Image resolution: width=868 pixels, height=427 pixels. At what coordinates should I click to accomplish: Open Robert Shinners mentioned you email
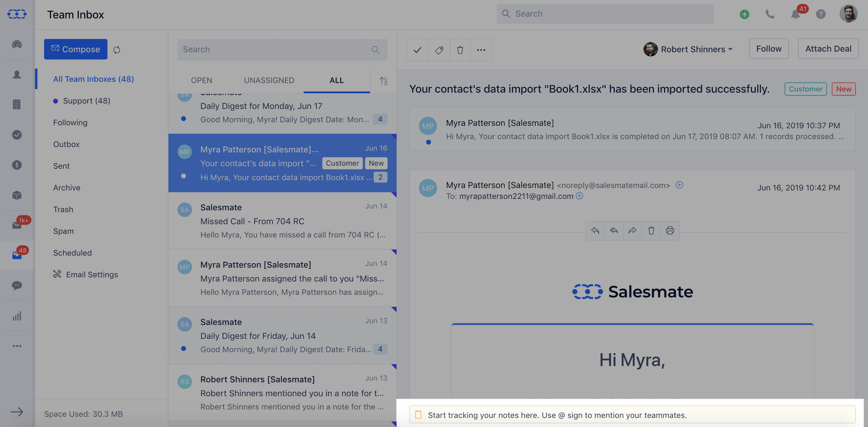282,393
